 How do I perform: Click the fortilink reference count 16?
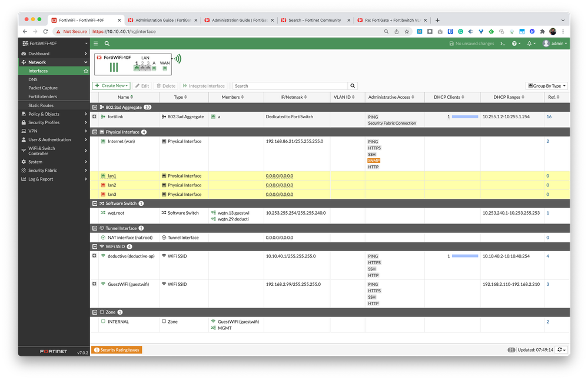[x=549, y=117]
